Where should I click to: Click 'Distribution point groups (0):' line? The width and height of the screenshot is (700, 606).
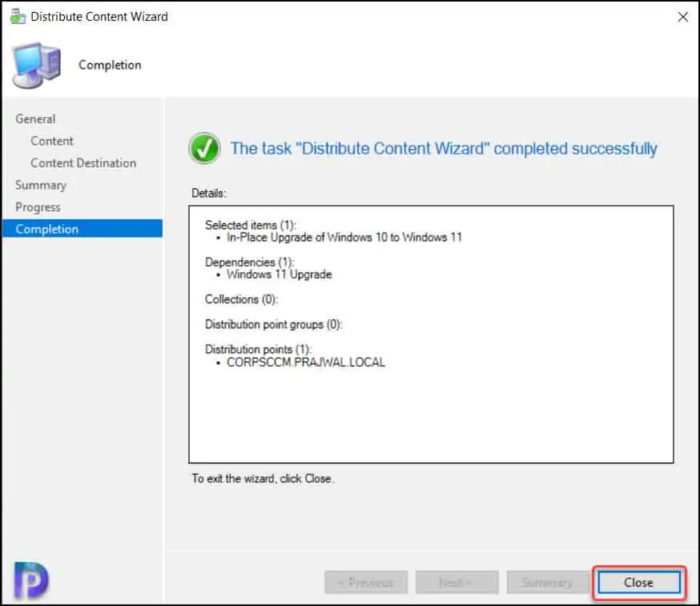tap(273, 324)
